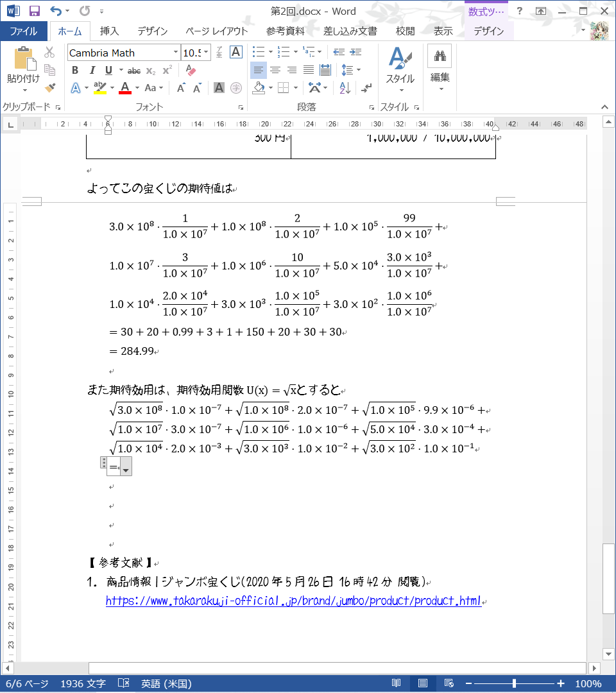Screen dimensions: 616x693
Task: Click the Cut scissors icon
Action: click(x=49, y=53)
